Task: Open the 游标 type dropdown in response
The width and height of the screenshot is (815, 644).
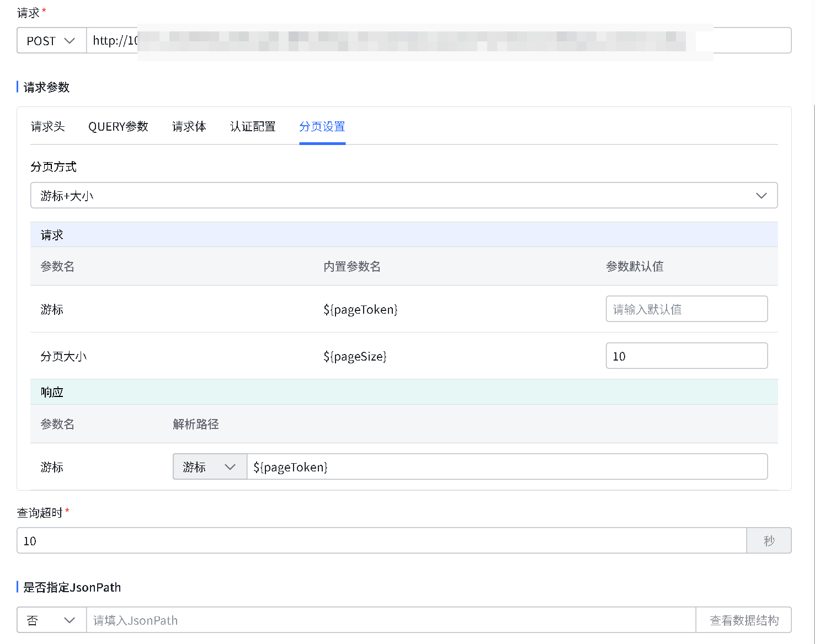Action: coord(210,467)
